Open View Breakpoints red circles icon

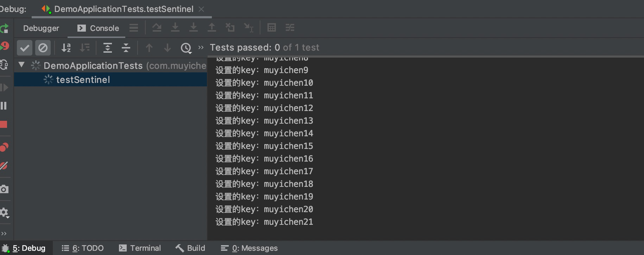coord(4,147)
